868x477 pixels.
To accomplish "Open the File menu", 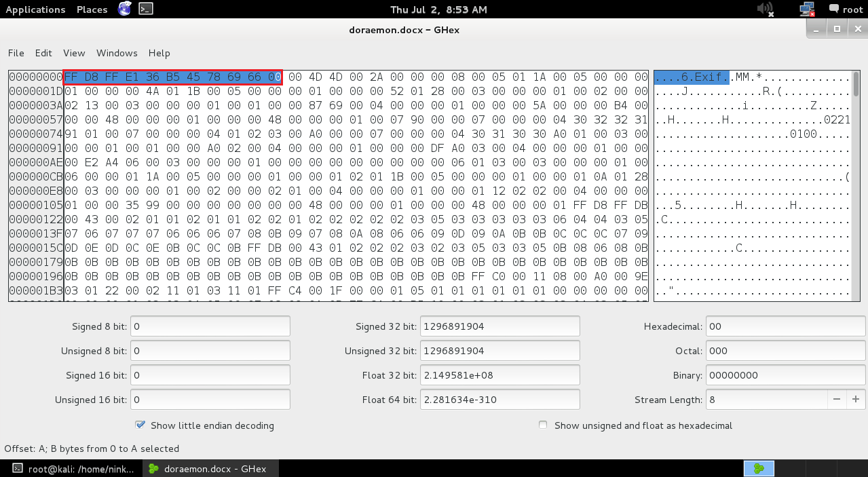I will (16, 53).
